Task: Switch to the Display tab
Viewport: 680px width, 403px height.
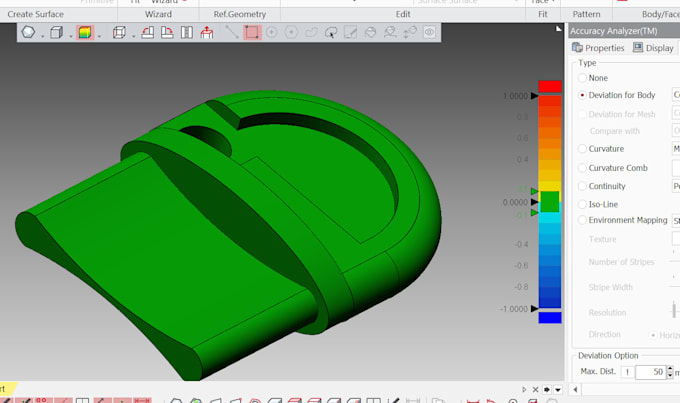Action: click(653, 48)
